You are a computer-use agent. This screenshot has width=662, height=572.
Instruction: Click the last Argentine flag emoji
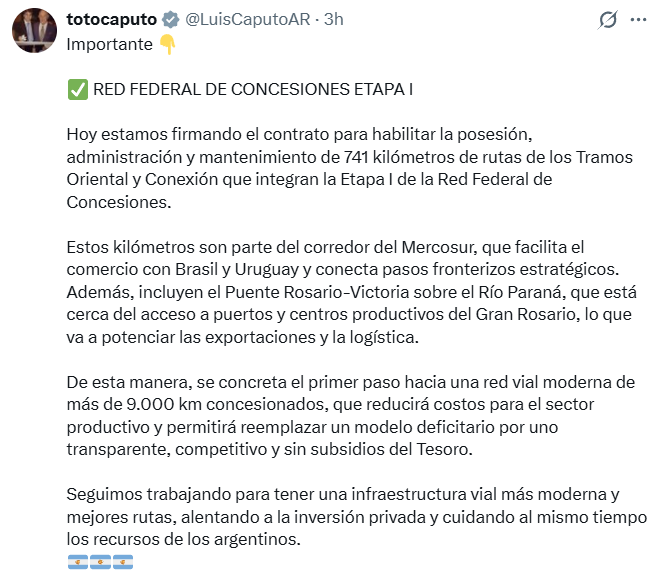point(122,562)
